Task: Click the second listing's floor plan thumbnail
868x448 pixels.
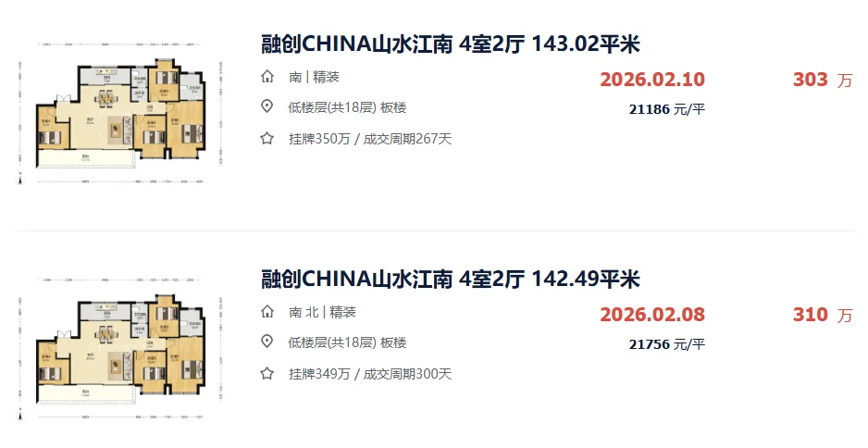Action: (120, 348)
